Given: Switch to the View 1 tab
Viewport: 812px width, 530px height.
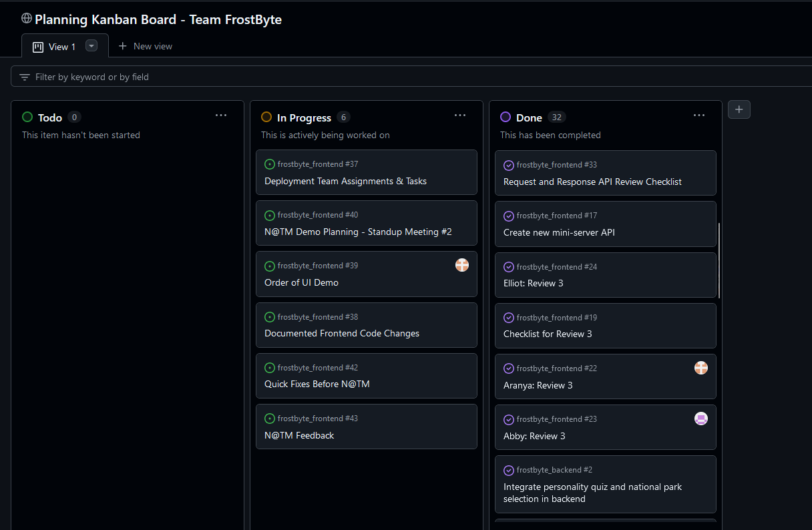Looking at the screenshot, I should click(65, 46).
